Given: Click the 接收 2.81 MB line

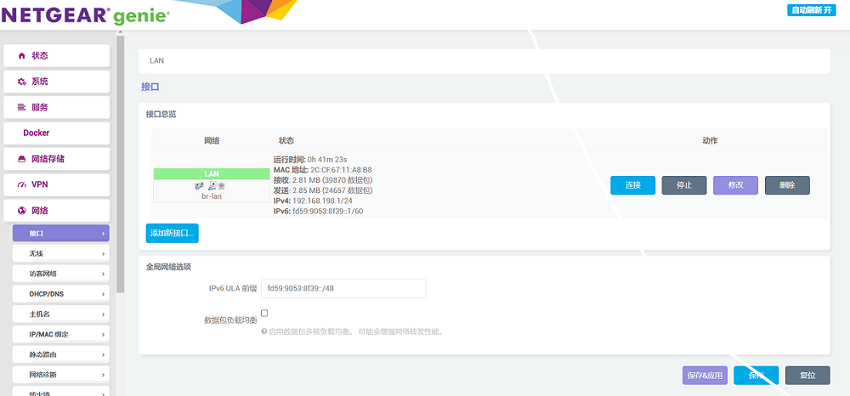Looking at the screenshot, I should [x=323, y=180].
